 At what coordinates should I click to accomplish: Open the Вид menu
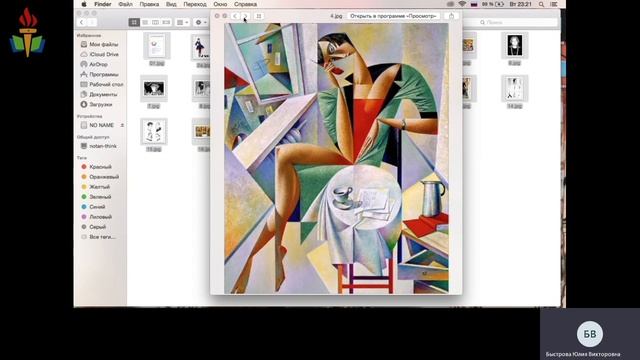tap(171, 4)
